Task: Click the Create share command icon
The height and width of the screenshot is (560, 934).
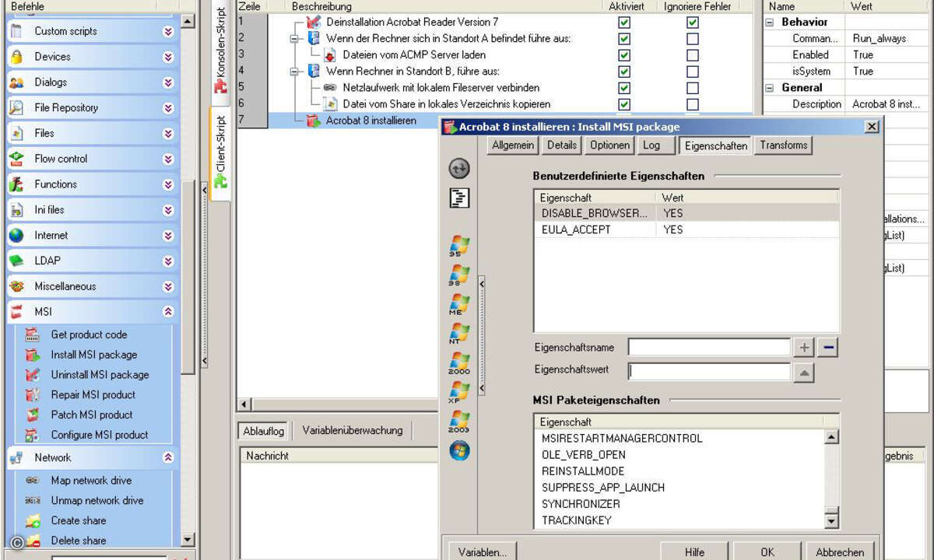Action: pyautogui.click(x=32, y=521)
